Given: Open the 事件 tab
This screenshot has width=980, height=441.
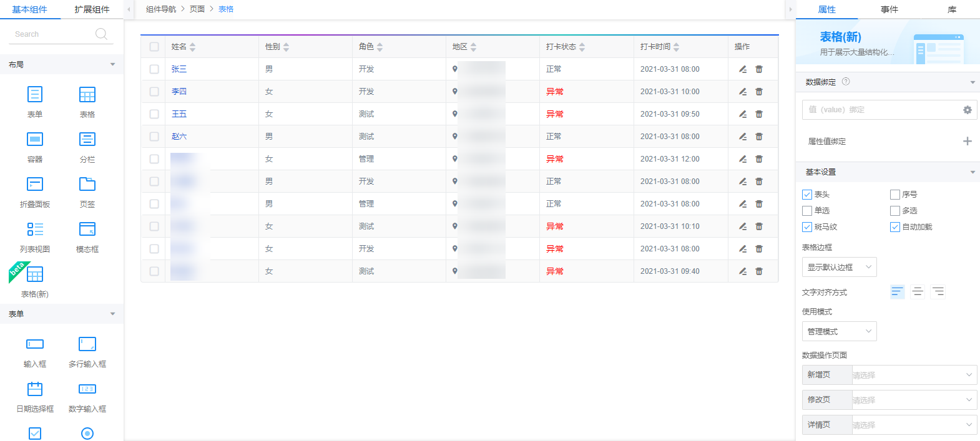Looking at the screenshot, I should point(889,9).
